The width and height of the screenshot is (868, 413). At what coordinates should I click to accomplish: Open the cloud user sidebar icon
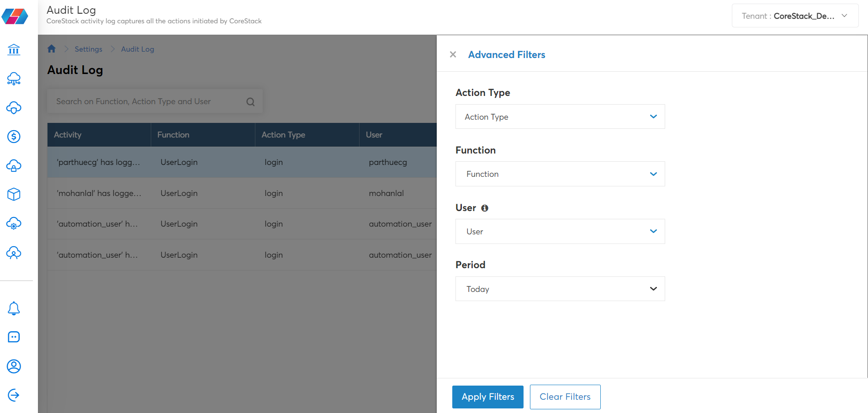click(x=14, y=253)
